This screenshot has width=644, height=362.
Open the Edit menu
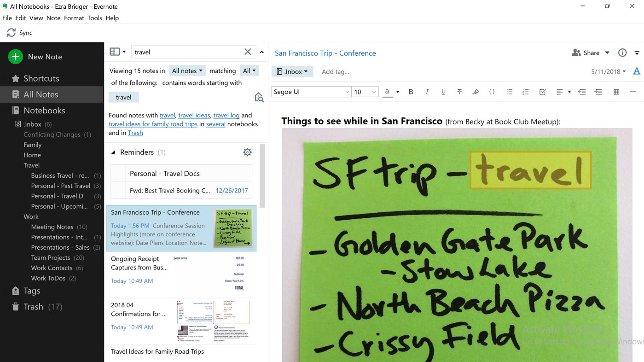(x=20, y=18)
